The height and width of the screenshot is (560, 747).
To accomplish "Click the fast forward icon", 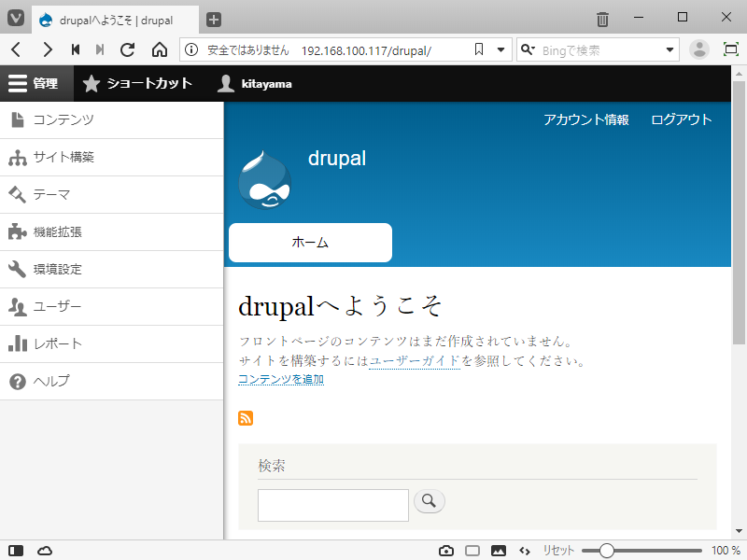I will click(100, 49).
